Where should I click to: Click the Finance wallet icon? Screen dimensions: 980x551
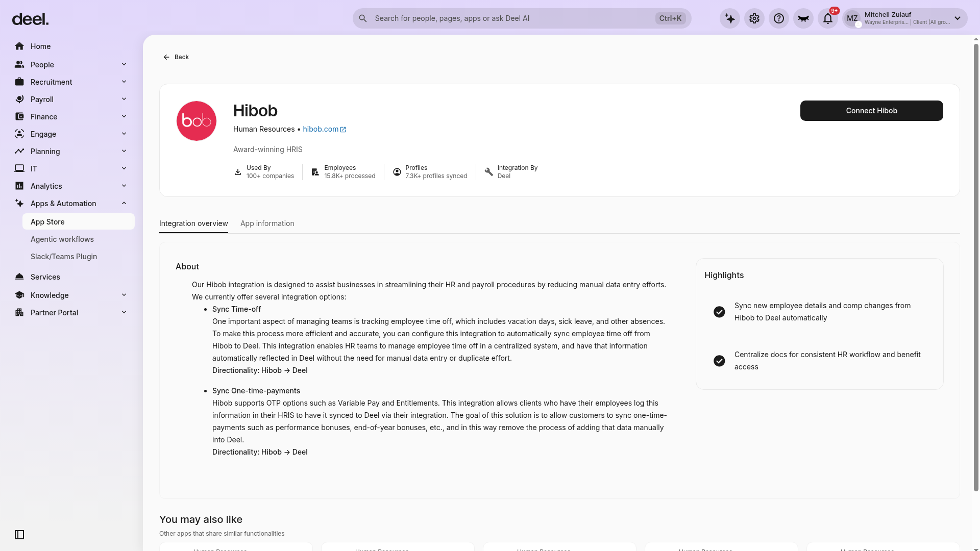coord(19,117)
